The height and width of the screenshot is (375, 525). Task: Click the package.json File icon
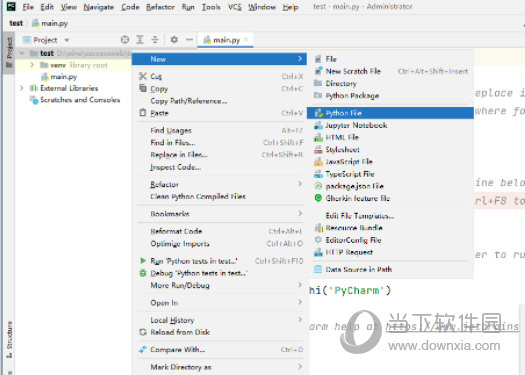(318, 186)
